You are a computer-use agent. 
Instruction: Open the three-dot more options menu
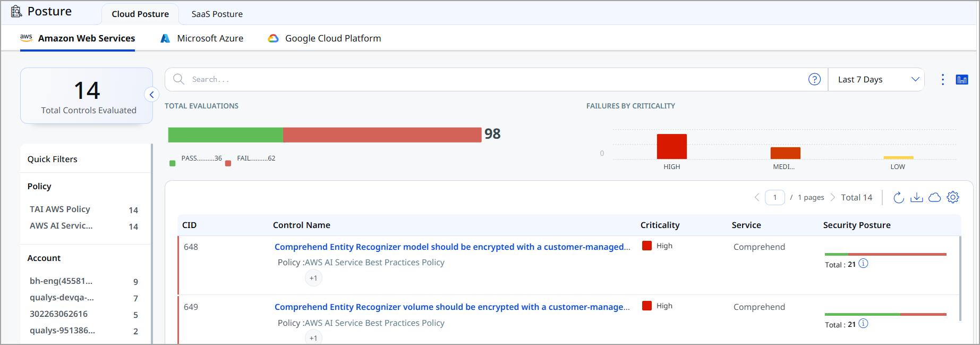(x=943, y=80)
